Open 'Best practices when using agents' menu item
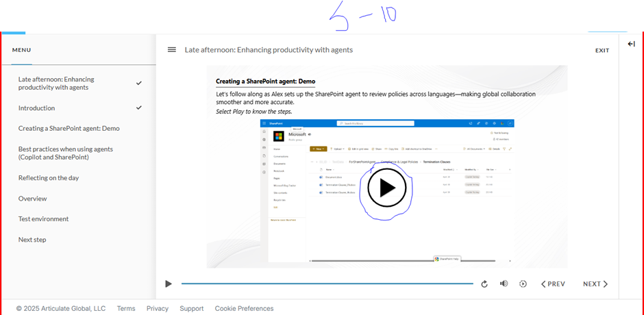644x315 pixels. (x=66, y=153)
